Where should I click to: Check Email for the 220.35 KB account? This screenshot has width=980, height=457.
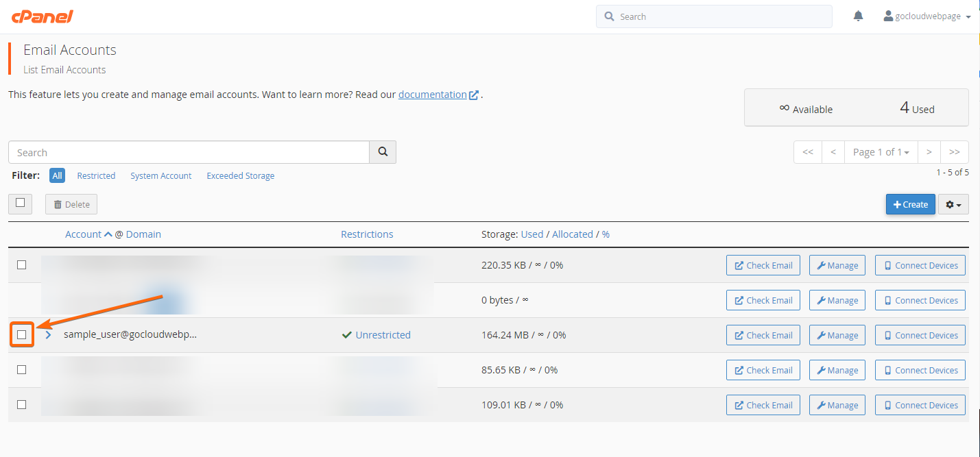pos(763,265)
